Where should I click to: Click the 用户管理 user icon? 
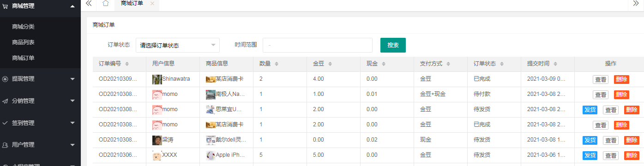pyautogui.click(x=5, y=145)
